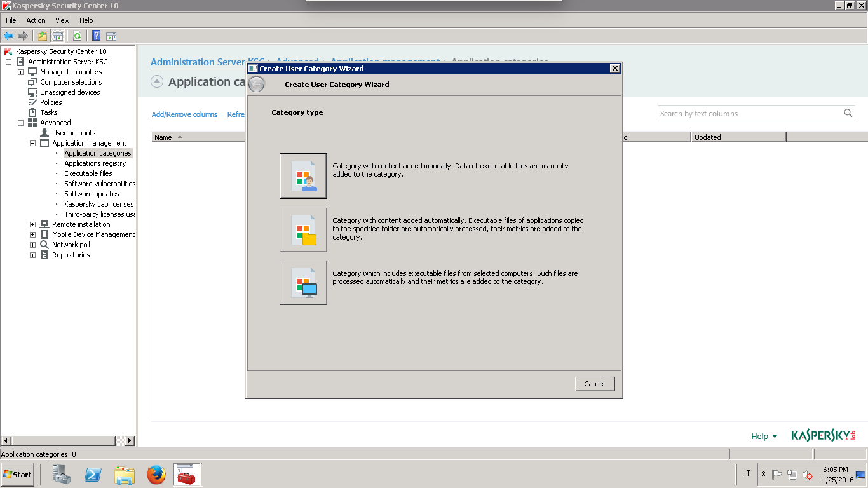The width and height of the screenshot is (868, 488).
Task: Click the muted volume tray icon
Action: click(x=808, y=475)
